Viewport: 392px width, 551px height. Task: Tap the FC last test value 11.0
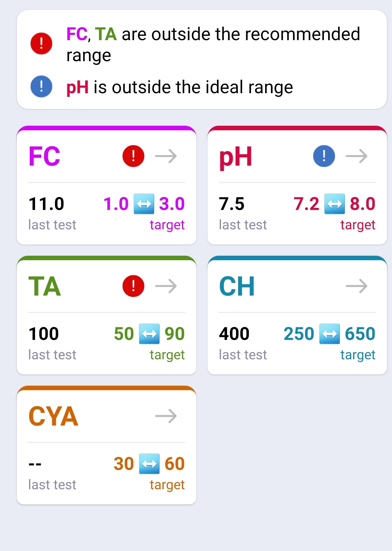click(46, 204)
